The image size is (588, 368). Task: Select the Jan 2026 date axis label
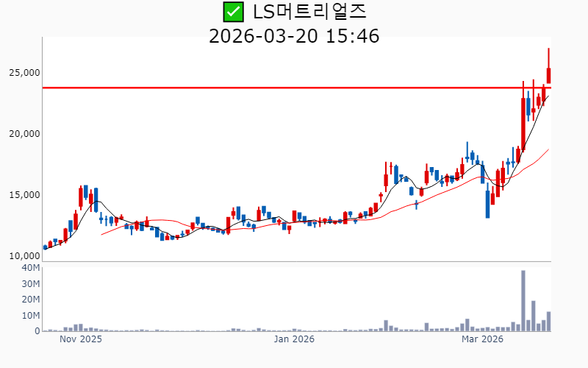[294, 339]
